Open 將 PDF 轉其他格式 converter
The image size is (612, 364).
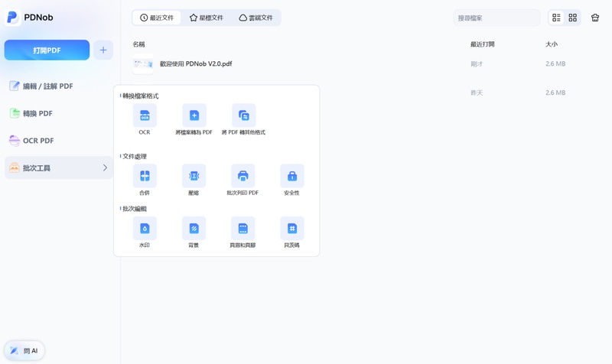click(243, 115)
